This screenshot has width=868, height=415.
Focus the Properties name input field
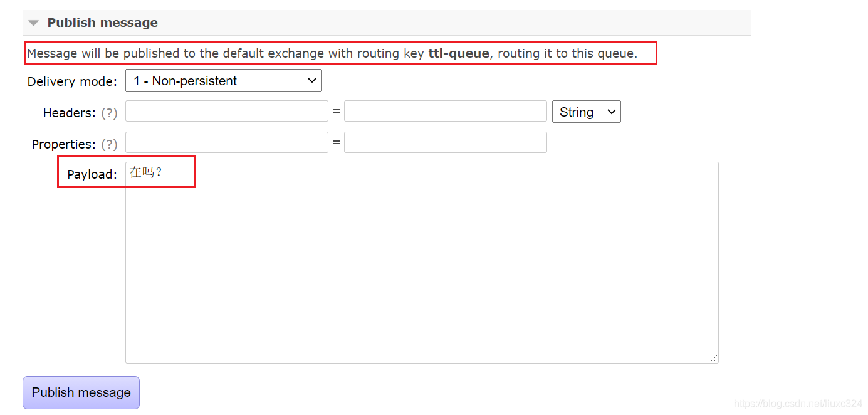point(226,142)
